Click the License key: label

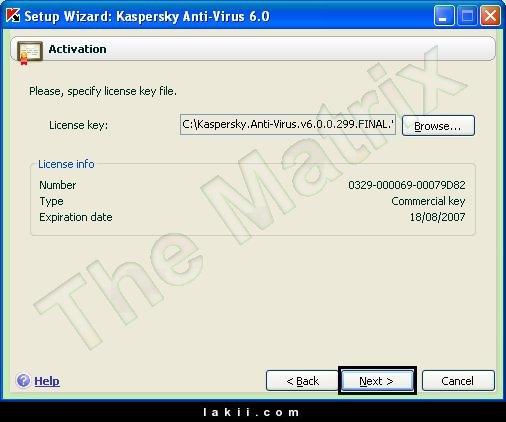click(78, 125)
